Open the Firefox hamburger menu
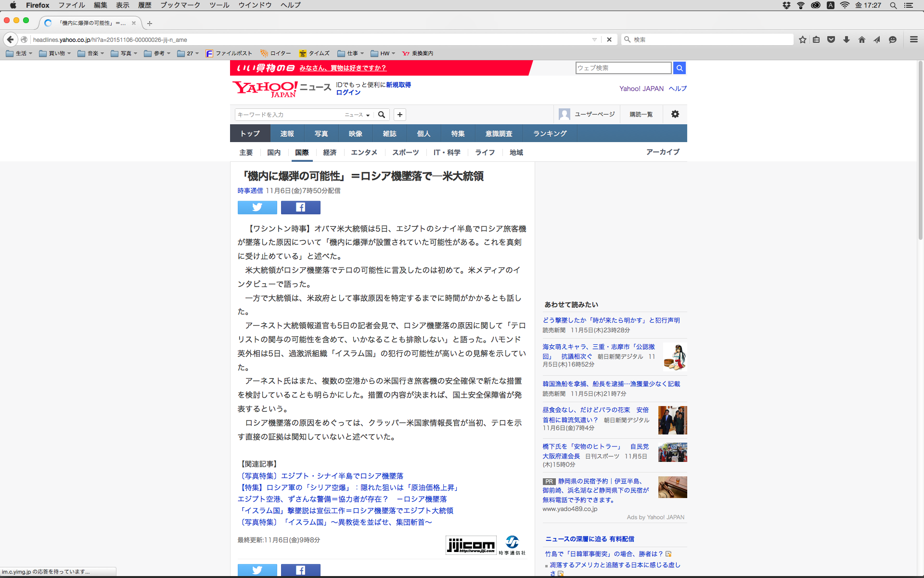The width and height of the screenshot is (924, 578). (x=913, y=39)
